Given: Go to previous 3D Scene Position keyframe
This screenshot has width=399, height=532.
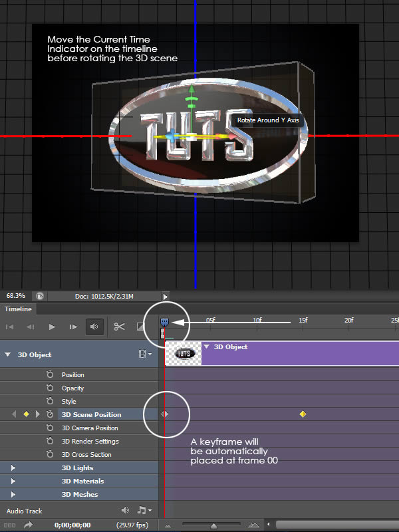Looking at the screenshot, I should 14,414.
